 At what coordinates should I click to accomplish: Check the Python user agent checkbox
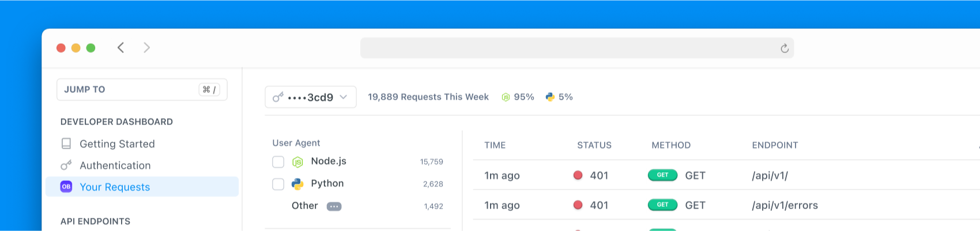[x=278, y=184]
